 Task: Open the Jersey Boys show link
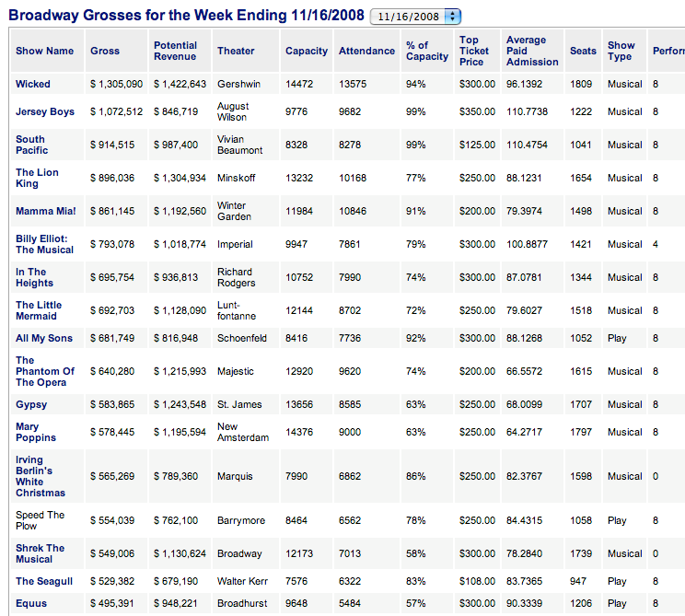coord(45,111)
